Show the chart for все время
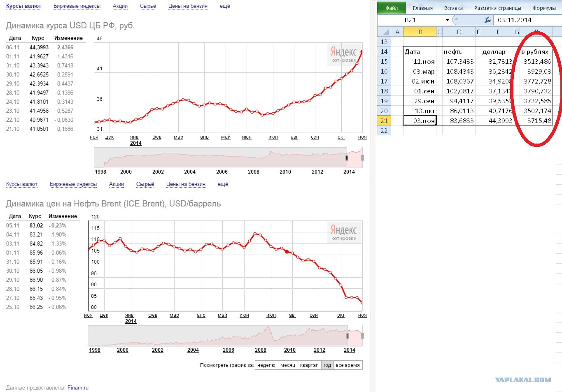This screenshot has width=562, height=392. tap(348, 365)
